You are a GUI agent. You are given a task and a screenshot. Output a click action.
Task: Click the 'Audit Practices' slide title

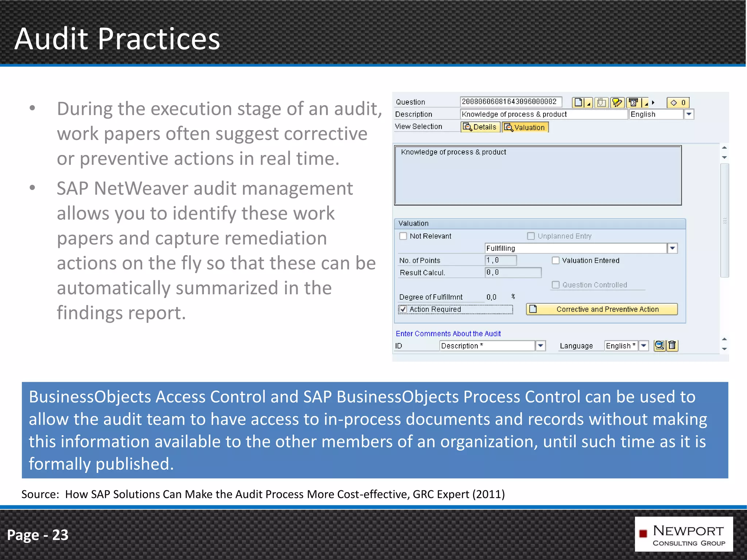117,39
